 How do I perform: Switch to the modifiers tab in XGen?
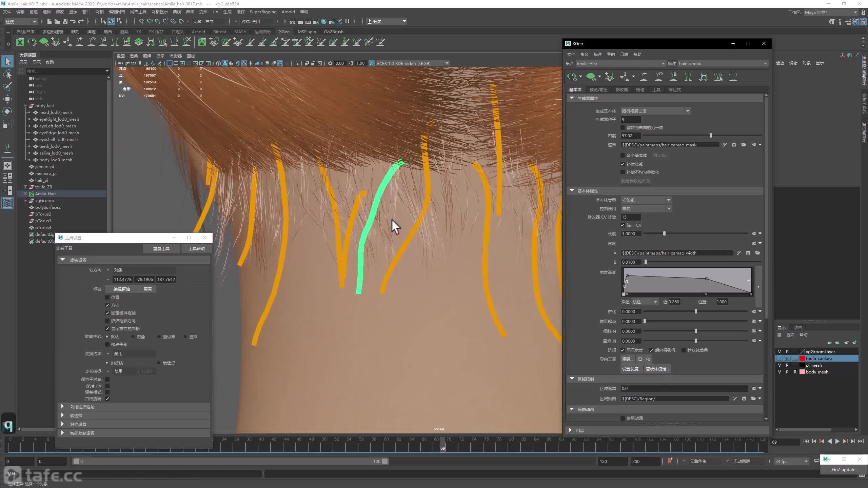click(x=622, y=89)
